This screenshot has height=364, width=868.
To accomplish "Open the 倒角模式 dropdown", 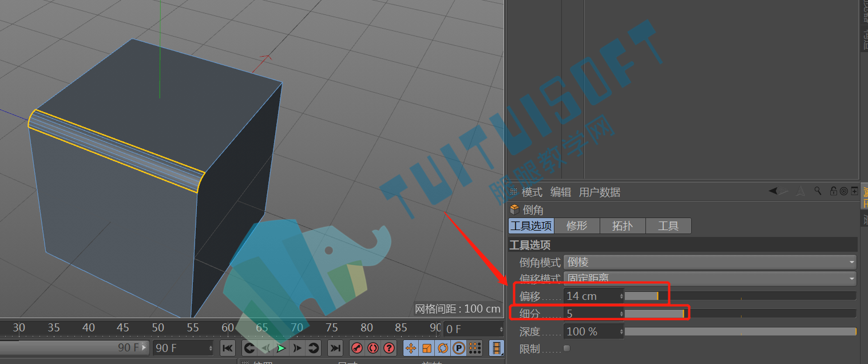I will 710,262.
